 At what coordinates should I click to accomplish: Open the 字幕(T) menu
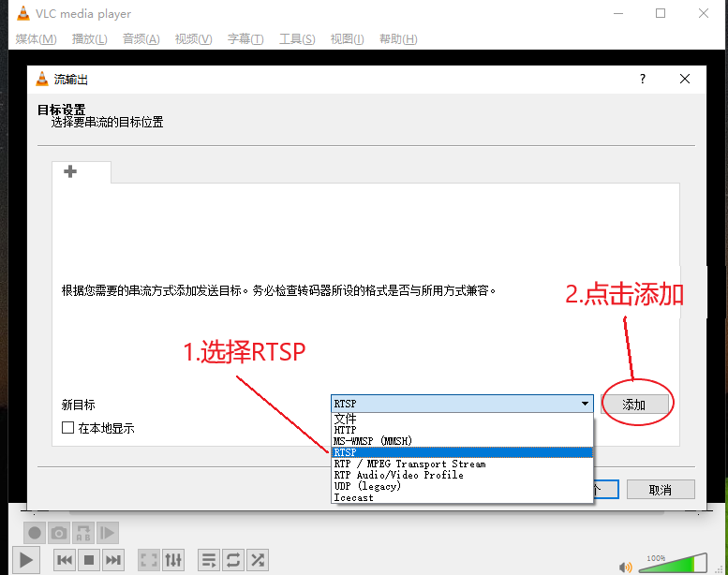245,39
